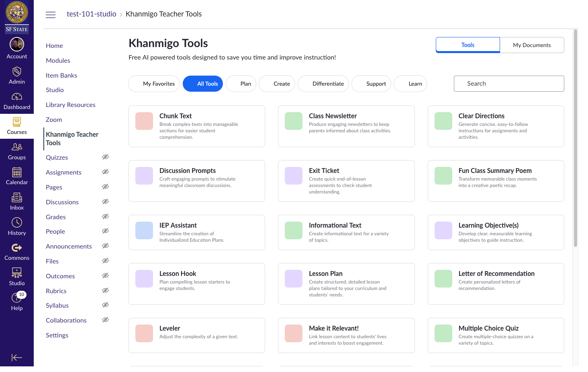Image resolution: width=588 pixels, height=372 pixels.
Task: Filter tools by Learn
Action: 410,84
